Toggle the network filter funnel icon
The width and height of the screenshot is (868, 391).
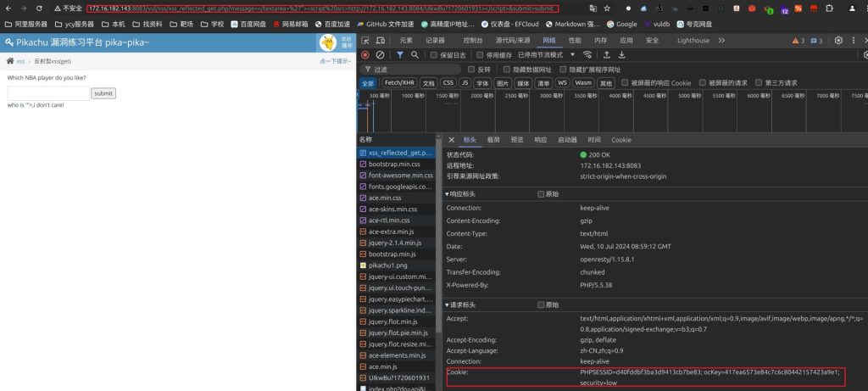[400, 55]
